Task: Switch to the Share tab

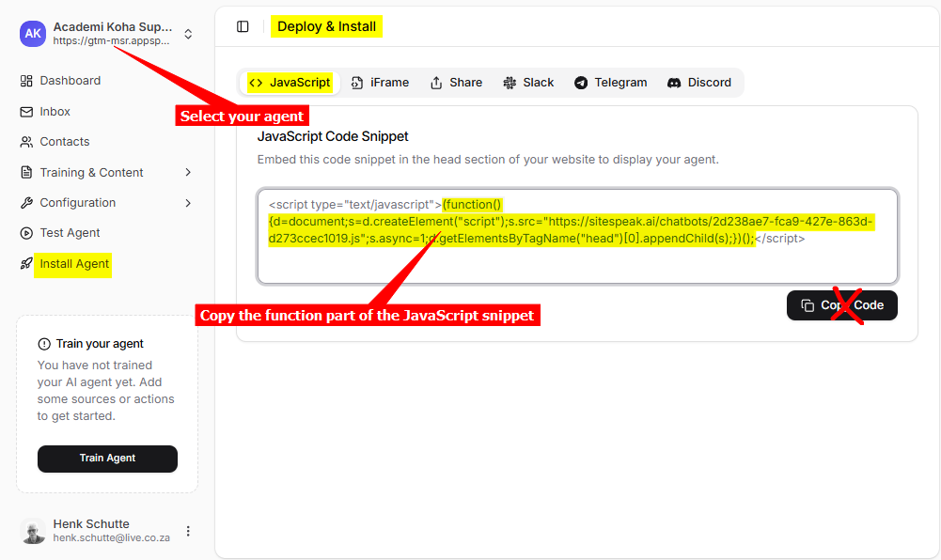Action: pos(456,83)
